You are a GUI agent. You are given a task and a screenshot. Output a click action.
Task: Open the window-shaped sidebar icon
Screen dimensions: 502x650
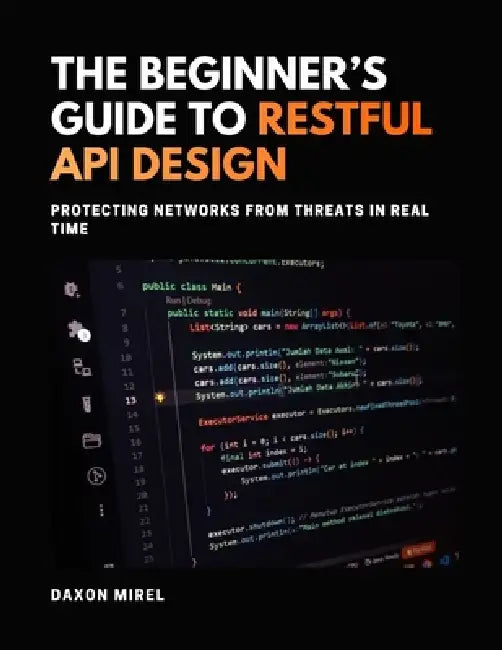click(92, 441)
